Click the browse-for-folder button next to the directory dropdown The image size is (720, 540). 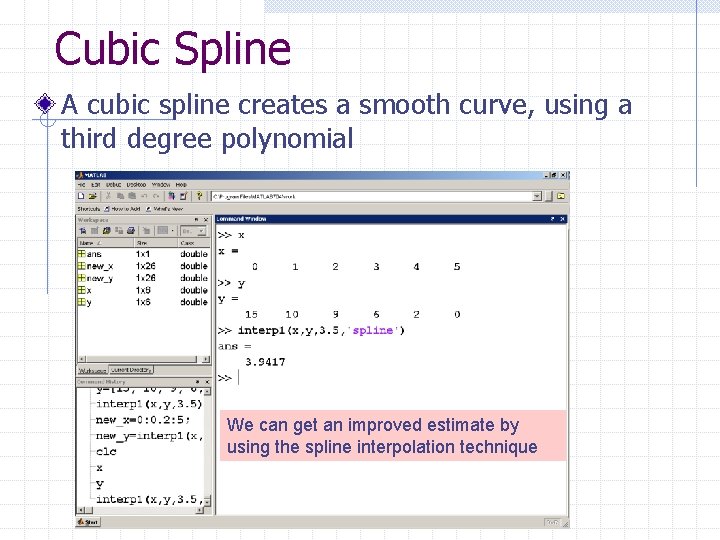click(549, 197)
